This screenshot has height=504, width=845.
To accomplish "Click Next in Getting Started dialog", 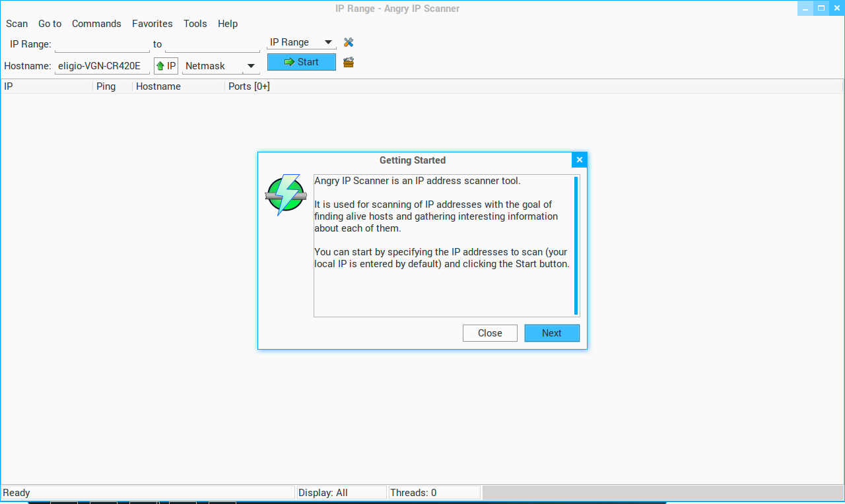I will pos(552,333).
